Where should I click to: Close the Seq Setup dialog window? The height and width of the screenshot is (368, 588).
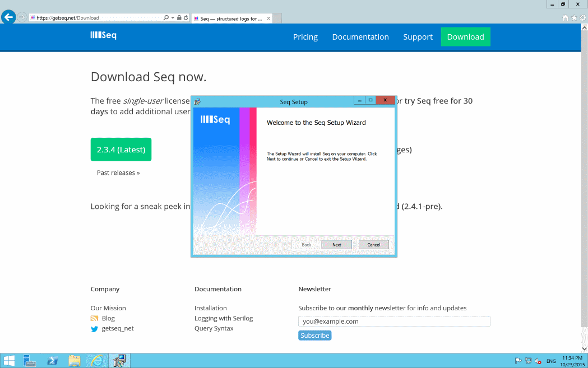[385, 100]
